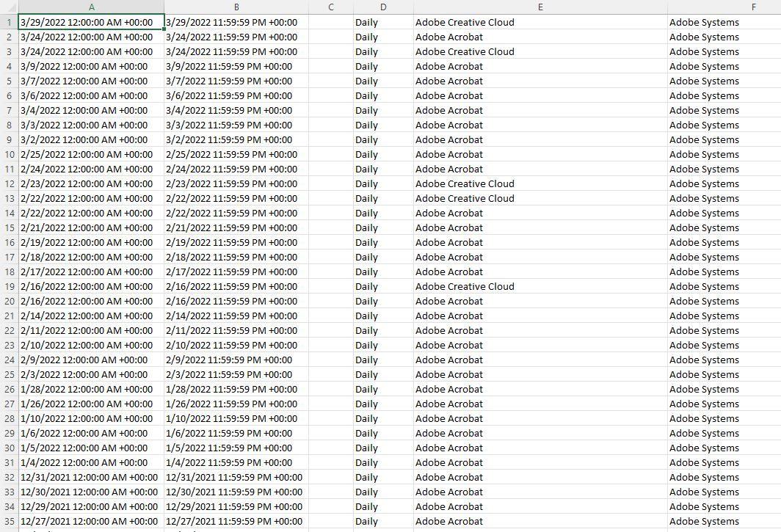Click cell A30 with 1/5/2022 12:00:00 AM
This screenshot has width=781, height=532.
click(91, 448)
